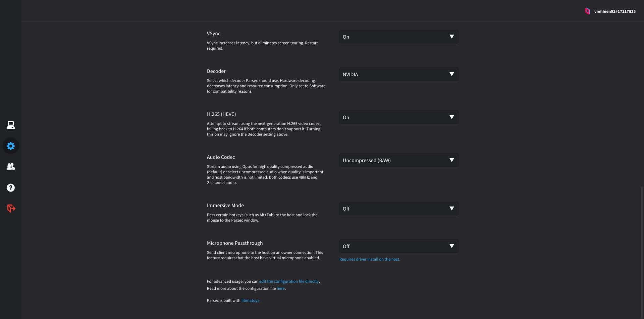
Task: Click the VSync dropdown arrow
Action: 451,37
